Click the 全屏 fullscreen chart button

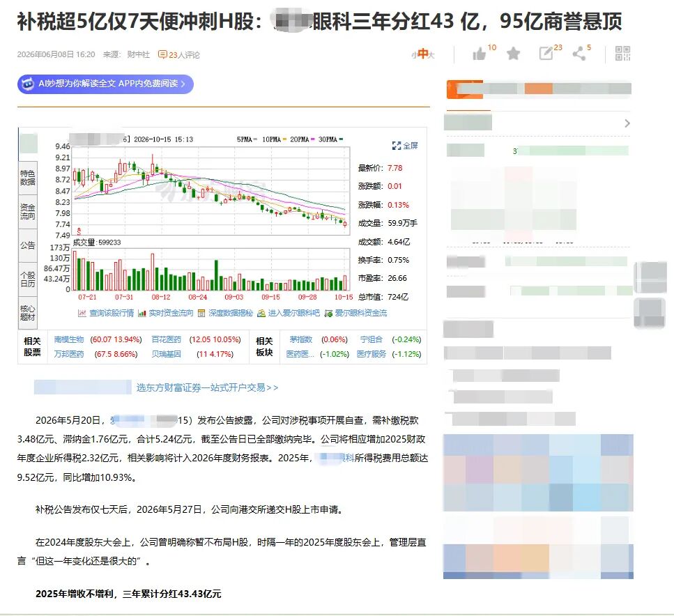(405, 146)
